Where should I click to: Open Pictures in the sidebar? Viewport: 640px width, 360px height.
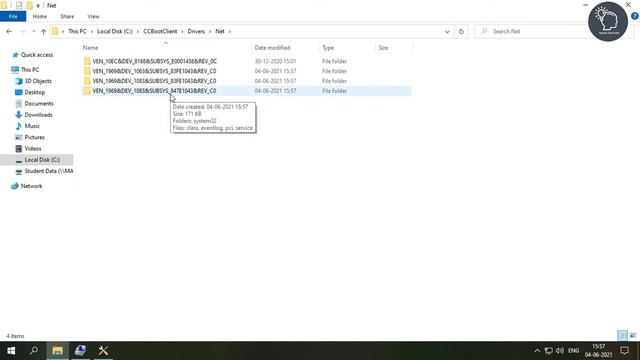[34, 137]
